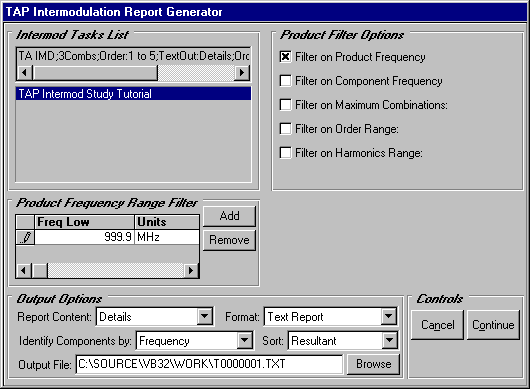Screen dimensions: 530x389
Task: Click task description scrollbar right arrow
Action: click(x=242, y=73)
